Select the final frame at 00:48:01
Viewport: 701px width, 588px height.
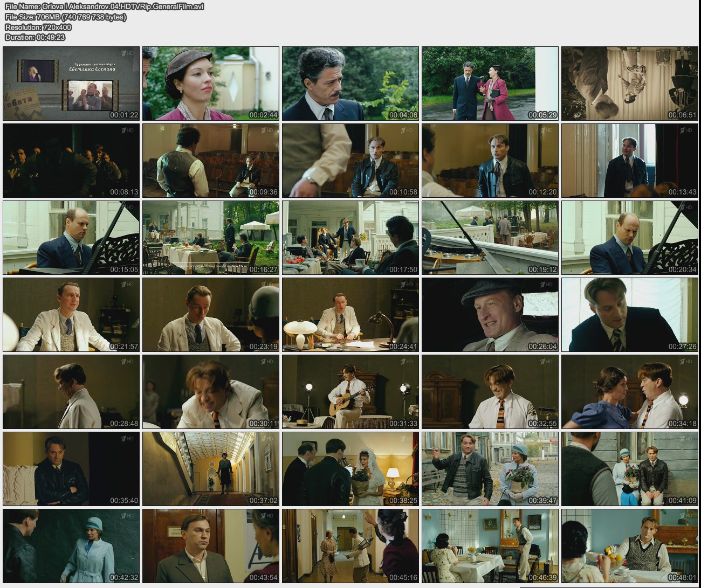(x=629, y=546)
